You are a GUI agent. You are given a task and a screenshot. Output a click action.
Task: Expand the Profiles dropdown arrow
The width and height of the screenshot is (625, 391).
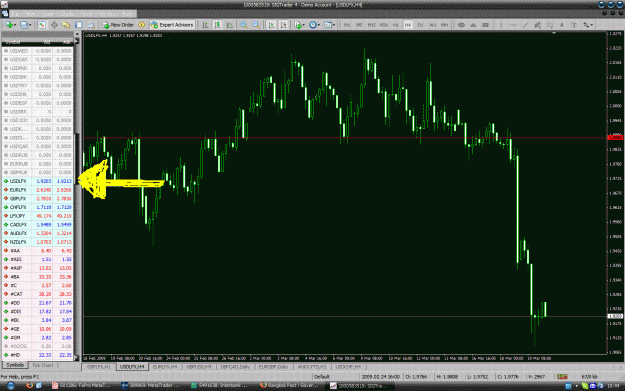(x=30, y=25)
